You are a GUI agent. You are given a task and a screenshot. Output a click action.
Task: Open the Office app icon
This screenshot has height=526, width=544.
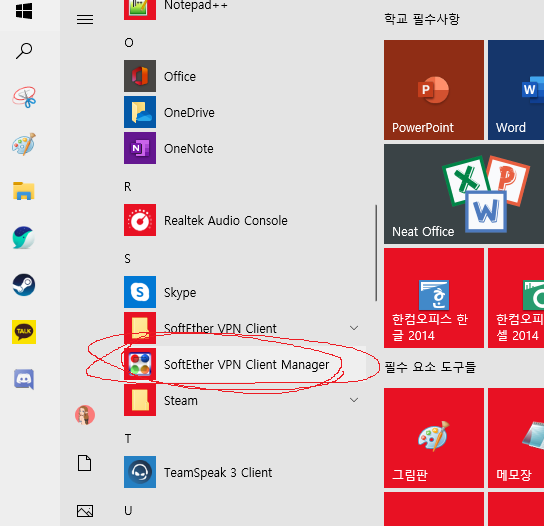click(x=140, y=76)
